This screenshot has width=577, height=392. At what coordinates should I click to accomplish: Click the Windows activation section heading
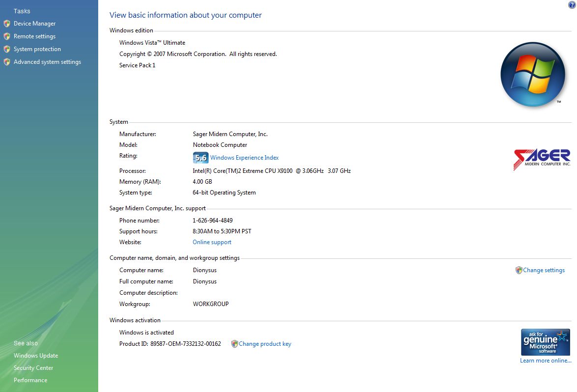pos(135,320)
